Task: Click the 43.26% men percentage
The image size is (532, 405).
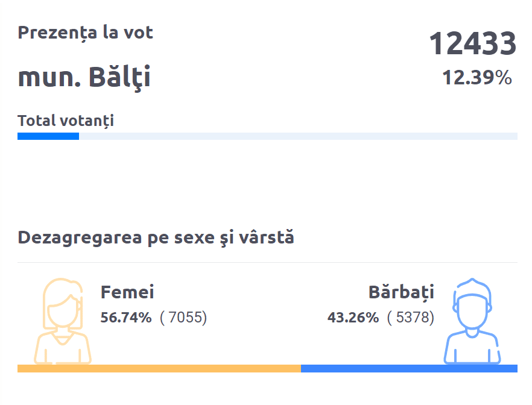Action: (353, 318)
